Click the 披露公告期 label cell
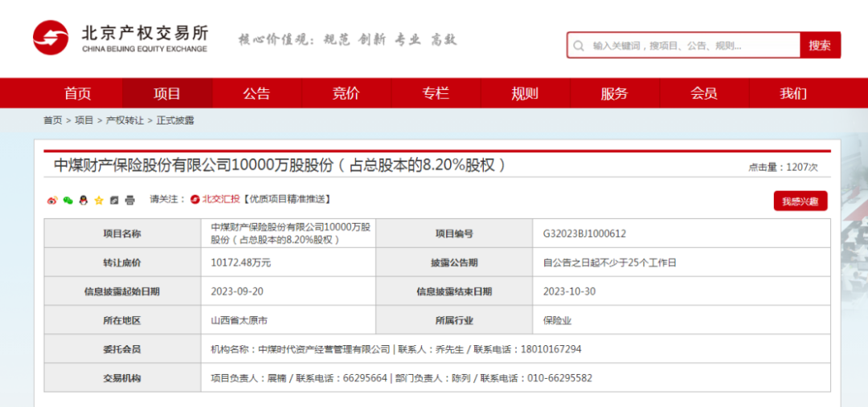Viewport: 868px width, 407px height. click(454, 263)
